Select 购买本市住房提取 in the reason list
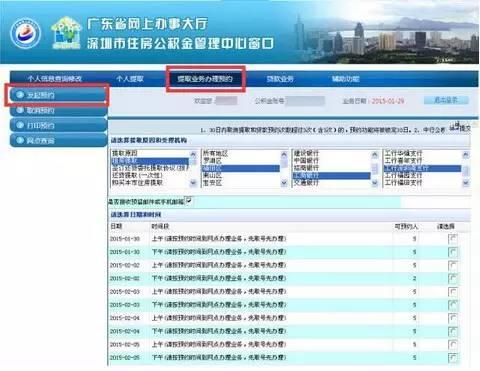Image resolution: width=480 pixels, height=371 pixels. tap(137, 183)
